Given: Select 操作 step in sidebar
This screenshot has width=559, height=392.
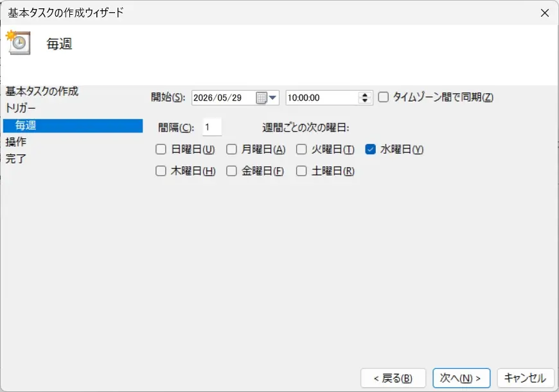Looking at the screenshot, I should click(x=15, y=141).
